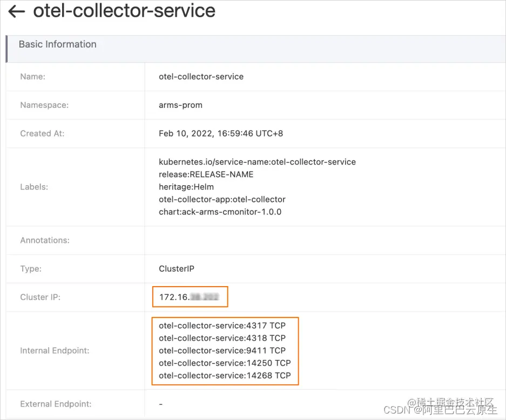Click the Name: field label
506x420 pixels.
point(32,77)
